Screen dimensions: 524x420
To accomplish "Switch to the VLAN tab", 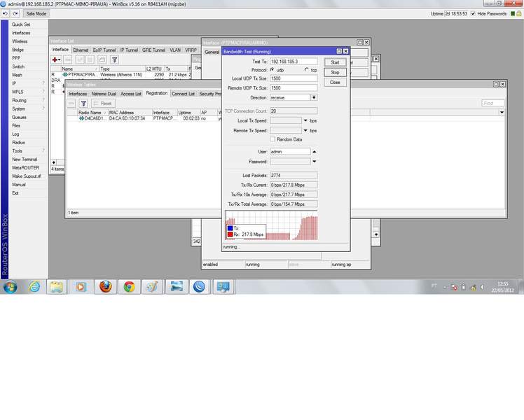I will [175, 50].
